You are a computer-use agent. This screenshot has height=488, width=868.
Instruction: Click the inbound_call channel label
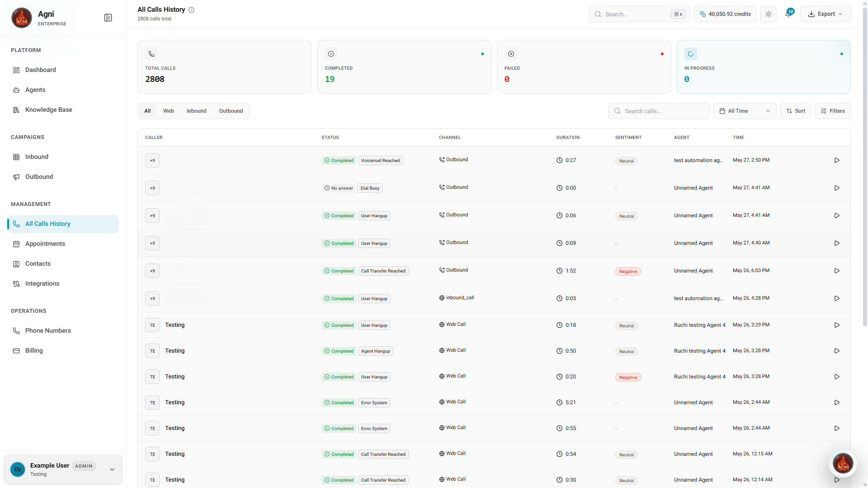coord(456,298)
